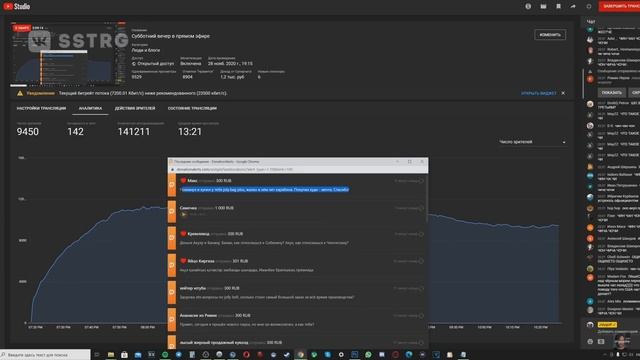Click the round icon left of the camera icon in the header
The height and width of the screenshot is (360, 640).
[x=528, y=6]
